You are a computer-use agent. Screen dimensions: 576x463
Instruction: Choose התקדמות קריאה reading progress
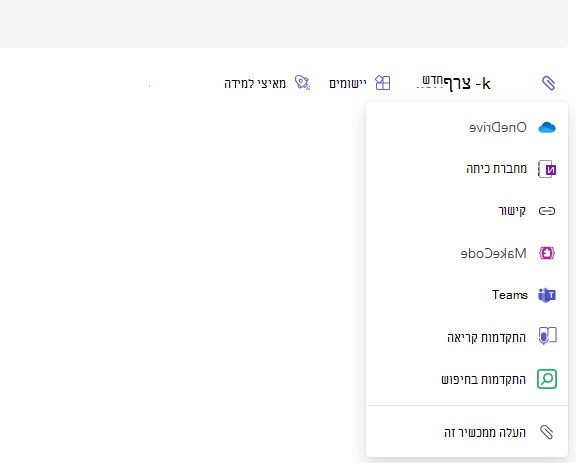(467, 337)
